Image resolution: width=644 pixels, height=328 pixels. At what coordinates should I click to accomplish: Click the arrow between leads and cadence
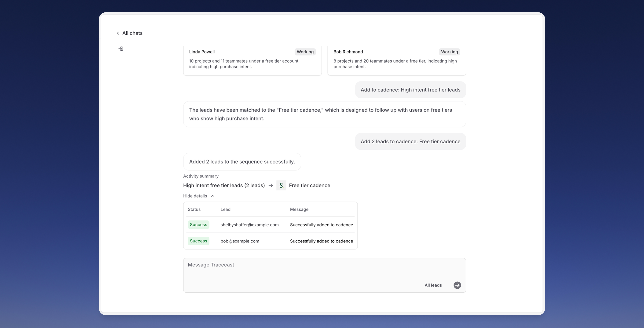pos(271,185)
